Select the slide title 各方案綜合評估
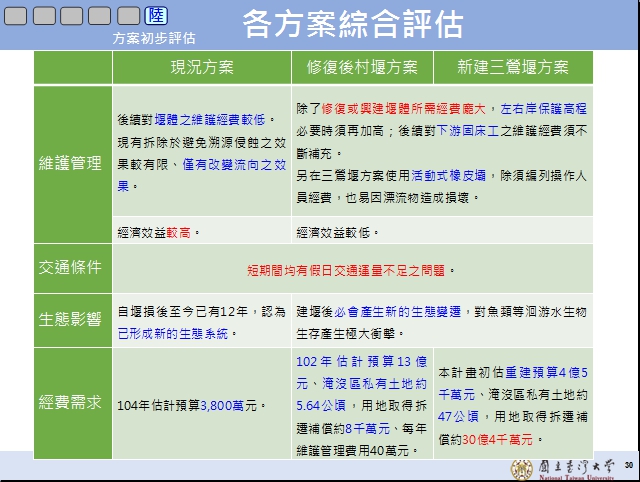The height and width of the screenshot is (482, 640). click(353, 24)
